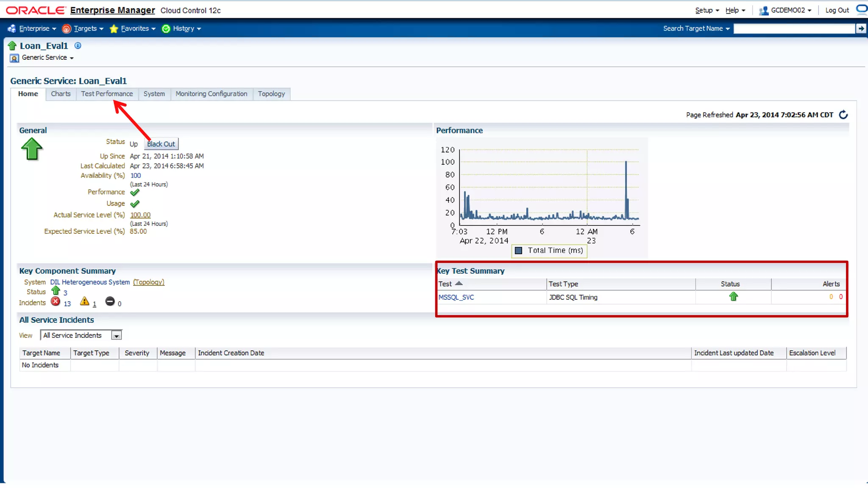Click the Status column header
The width and height of the screenshot is (868, 488).
[733, 284]
